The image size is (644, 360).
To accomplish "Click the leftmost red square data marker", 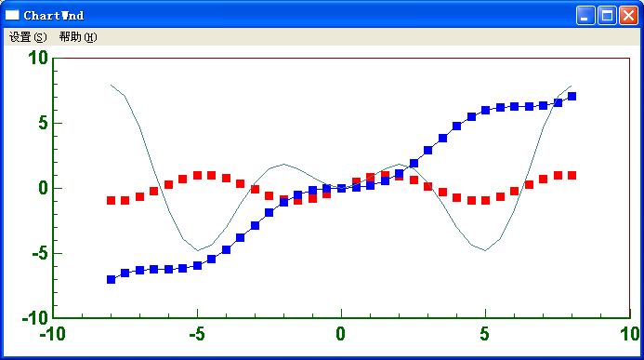I will (x=111, y=201).
